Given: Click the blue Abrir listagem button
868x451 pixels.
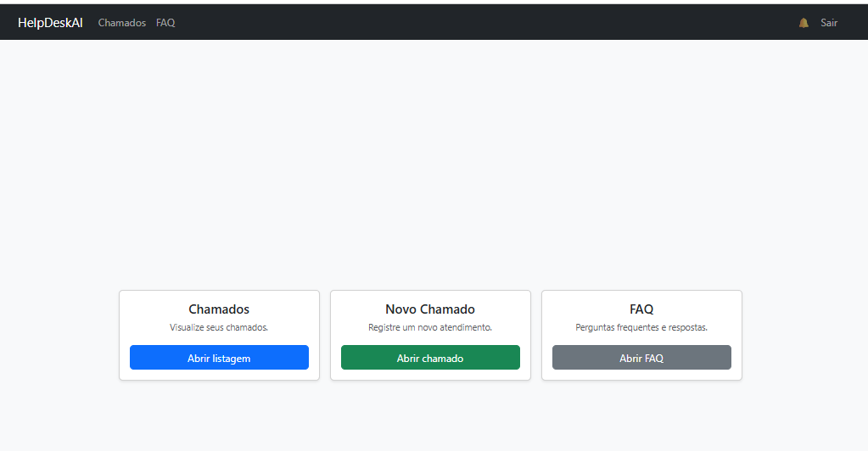Looking at the screenshot, I should click(x=219, y=358).
